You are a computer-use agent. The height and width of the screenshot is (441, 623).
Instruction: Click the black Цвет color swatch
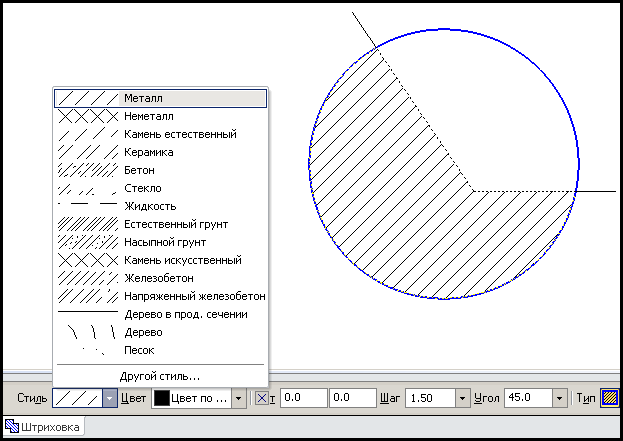(162, 398)
